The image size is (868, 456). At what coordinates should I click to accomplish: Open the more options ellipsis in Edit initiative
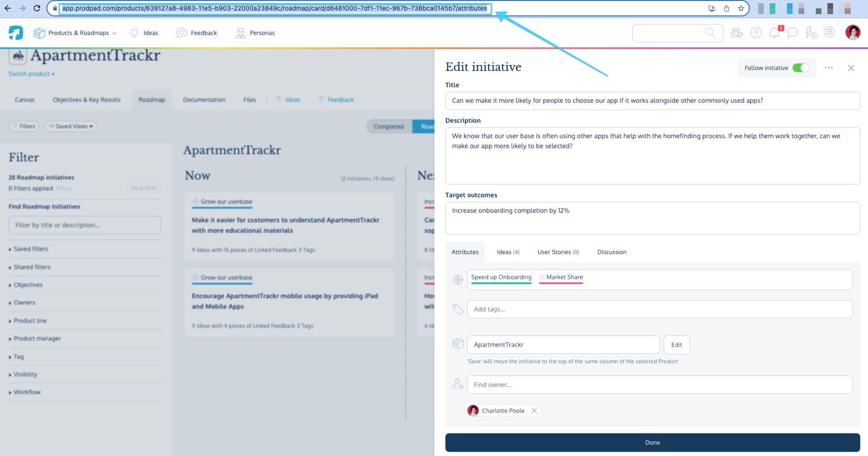pyautogui.click(x=828, y=67)
